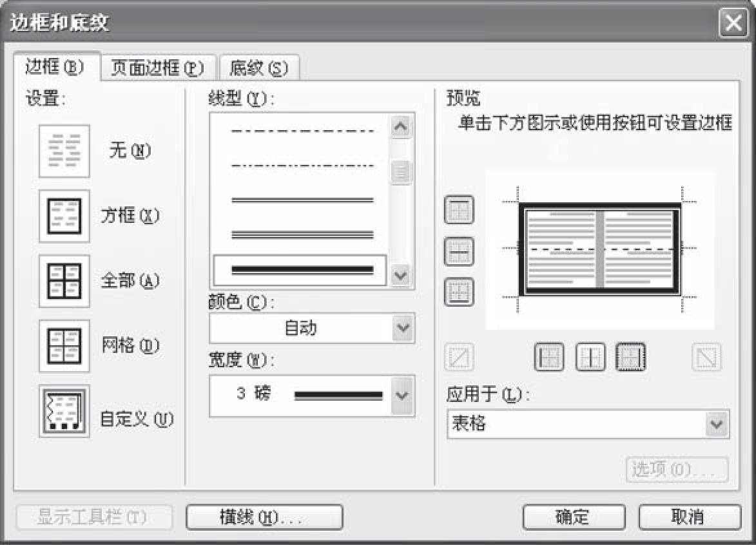Click the table preview diagram
This screenshot has width=756, height=545.
tap(599, 249)
